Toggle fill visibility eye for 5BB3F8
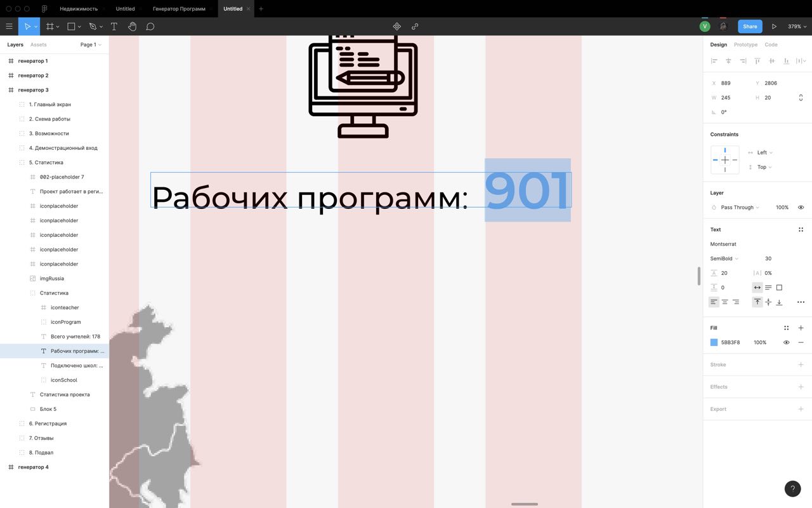The height and width of the screenshot is (508, 812). pos(787,342)
